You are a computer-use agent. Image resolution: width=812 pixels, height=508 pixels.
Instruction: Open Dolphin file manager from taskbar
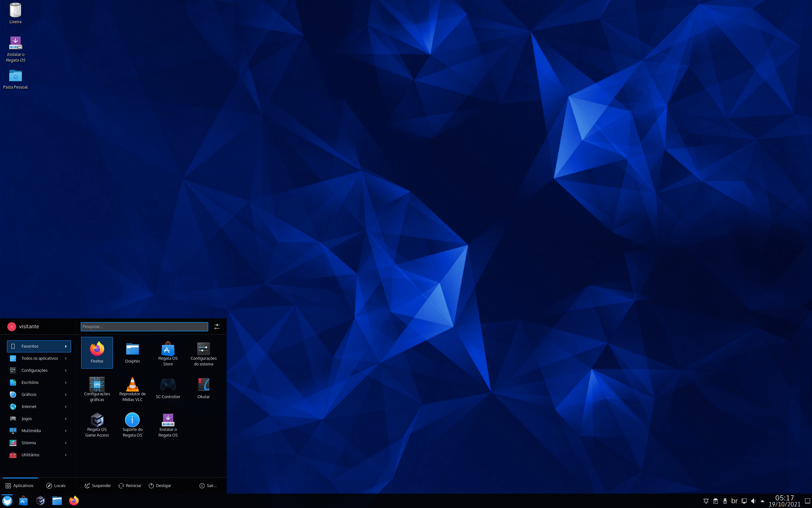point(57,501)
